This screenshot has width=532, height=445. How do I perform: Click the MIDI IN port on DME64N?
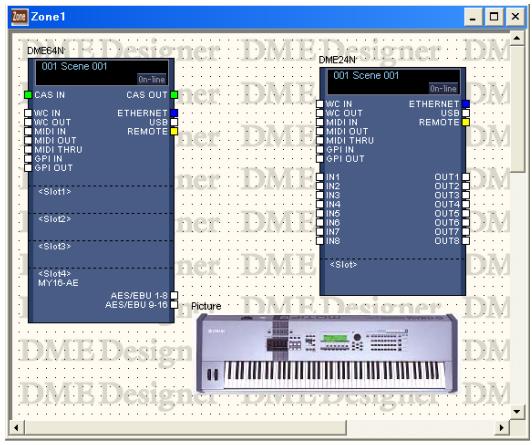[x=28, y=131]
